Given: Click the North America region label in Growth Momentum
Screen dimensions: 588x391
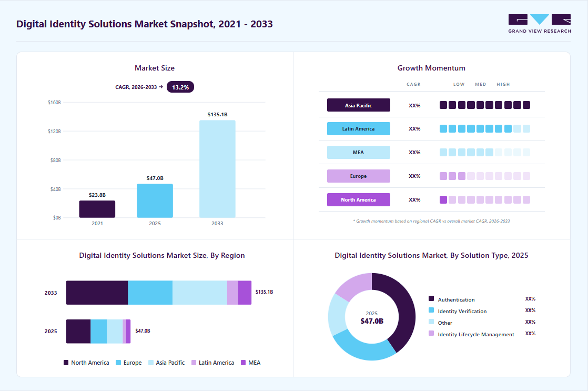Looking at the screenshot, I should pyautogui.click(x=359, y=199).
